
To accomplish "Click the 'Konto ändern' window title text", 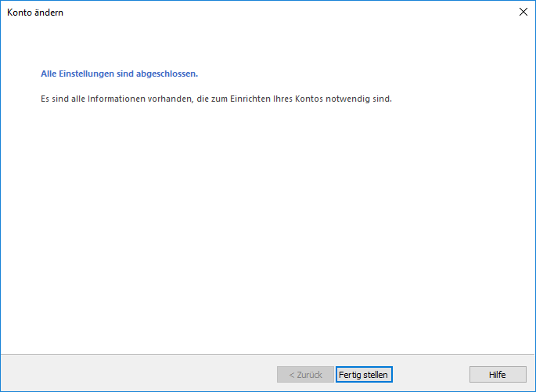I will coord(35,13).
